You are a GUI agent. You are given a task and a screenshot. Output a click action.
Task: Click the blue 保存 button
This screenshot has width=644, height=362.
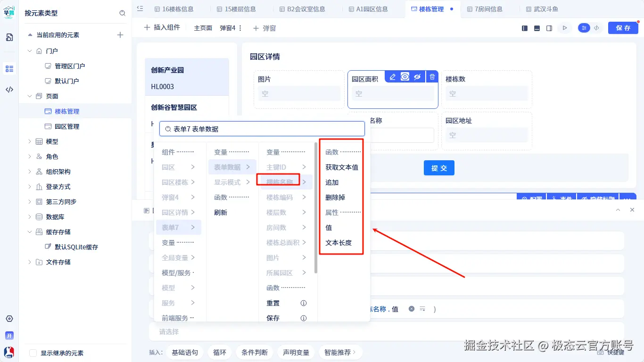click(x=623, y=28)
